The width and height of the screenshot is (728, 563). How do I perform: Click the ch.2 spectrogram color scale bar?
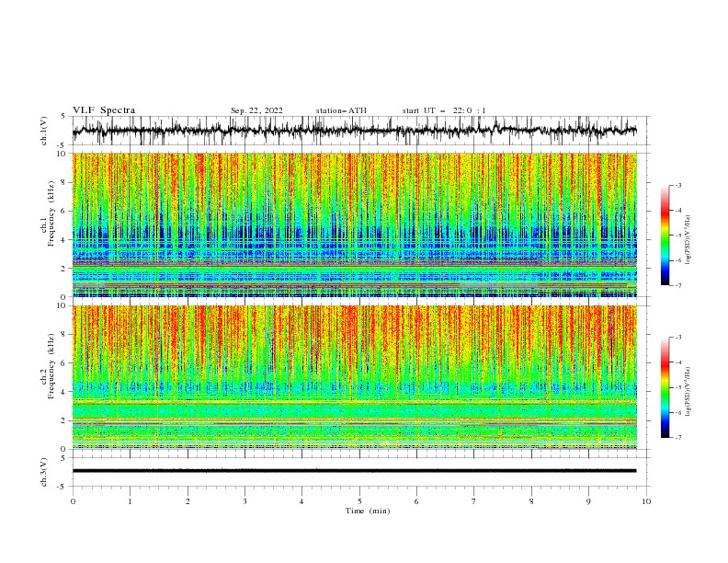[665, 387]
